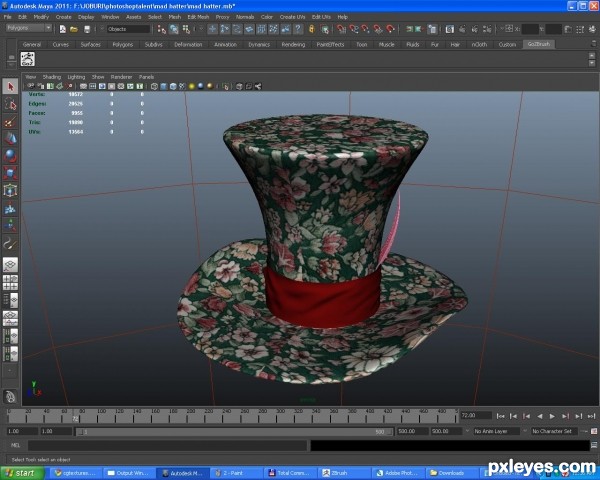
Task: Click the Show Manipulator tool
Action: 10,225
